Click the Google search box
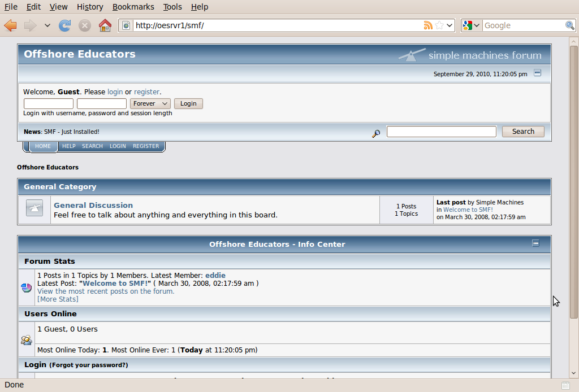 click(524, 25)
